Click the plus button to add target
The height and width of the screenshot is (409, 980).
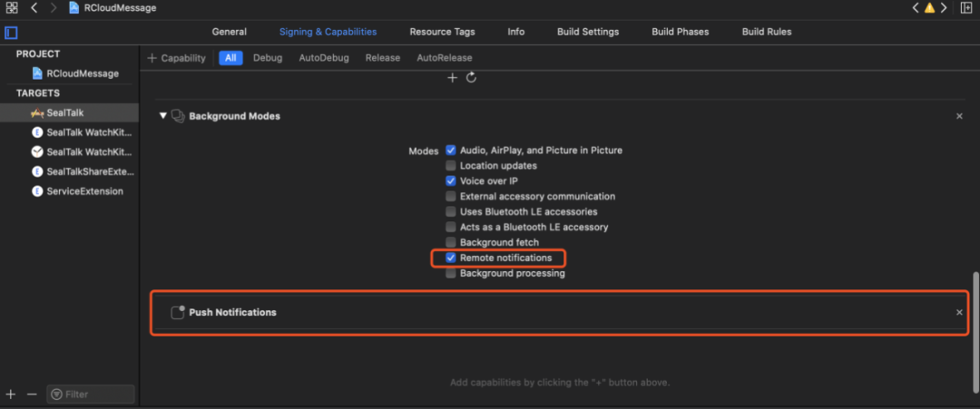(11, 394)
